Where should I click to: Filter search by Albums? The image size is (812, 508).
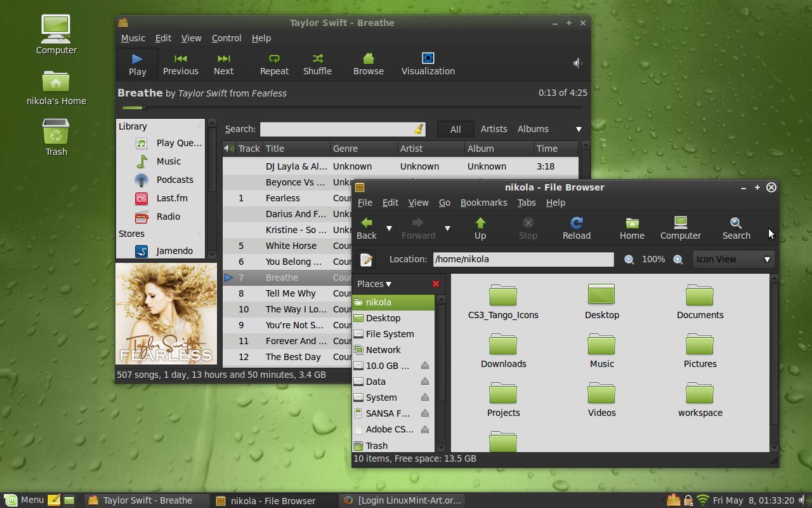(x=533, y=129)
